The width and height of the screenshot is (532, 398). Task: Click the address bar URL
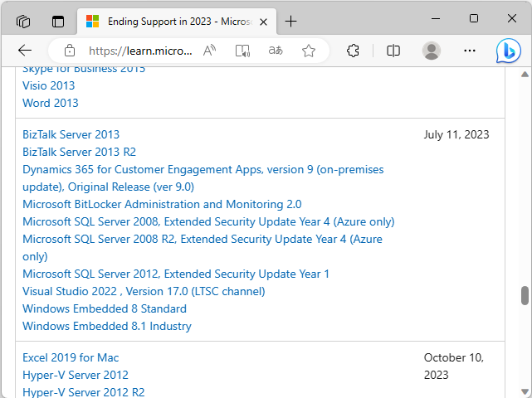pyautogui.click(x=140, y=51)
